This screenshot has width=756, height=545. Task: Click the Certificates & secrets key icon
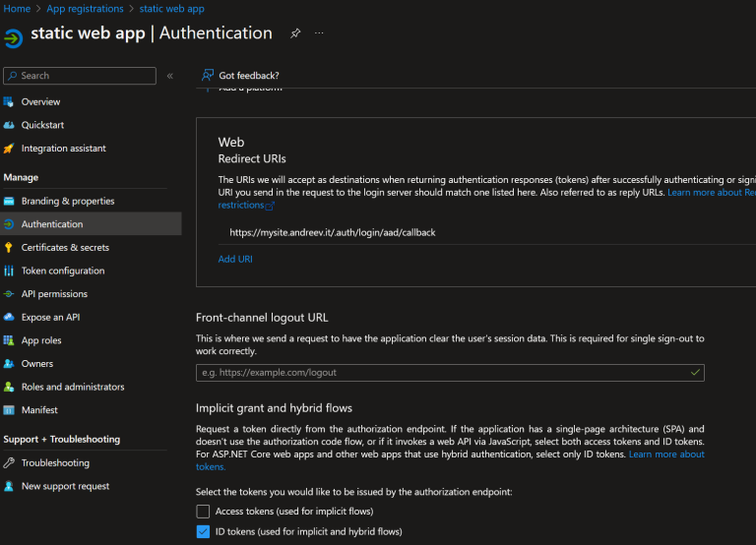(8, 247)
